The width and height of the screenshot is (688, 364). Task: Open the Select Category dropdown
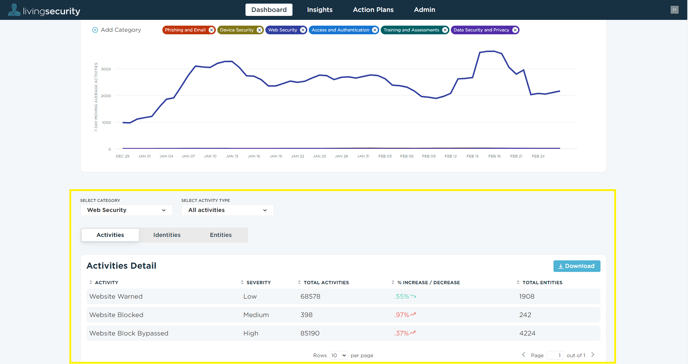[126, 210]
